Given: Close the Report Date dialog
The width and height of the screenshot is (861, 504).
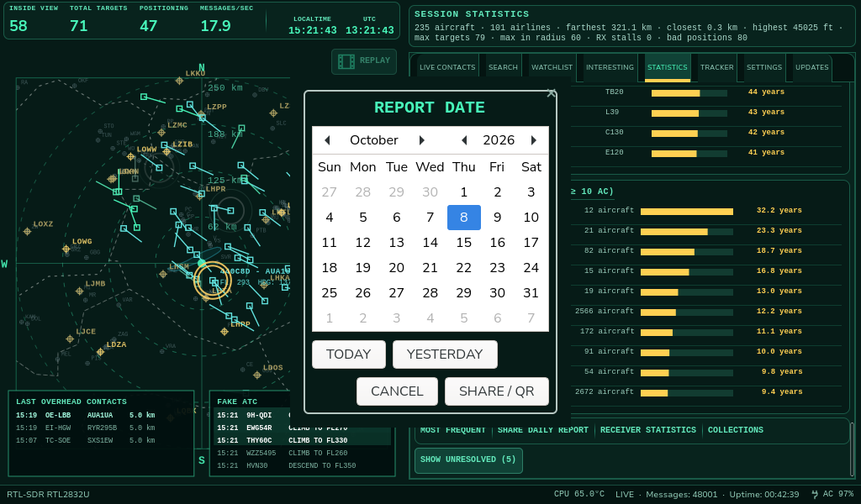Looking at the screenshot, I should click(552, 93).
